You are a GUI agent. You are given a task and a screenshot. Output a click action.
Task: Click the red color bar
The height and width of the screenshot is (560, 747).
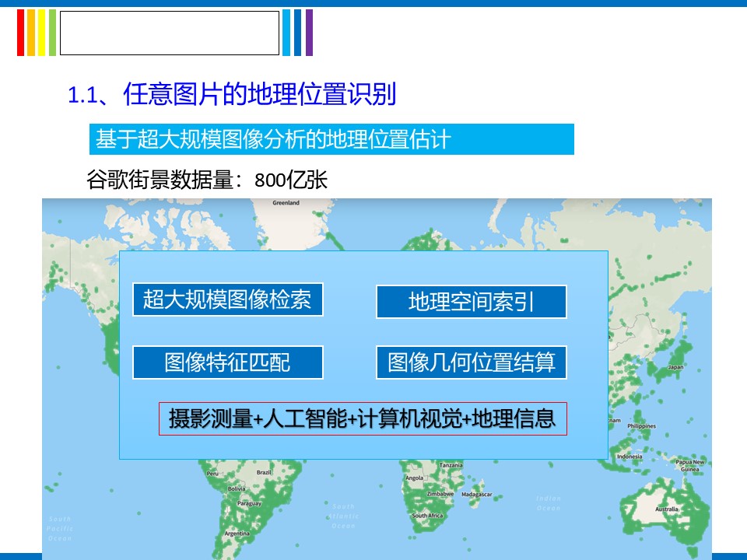click(x=21, y=33)
